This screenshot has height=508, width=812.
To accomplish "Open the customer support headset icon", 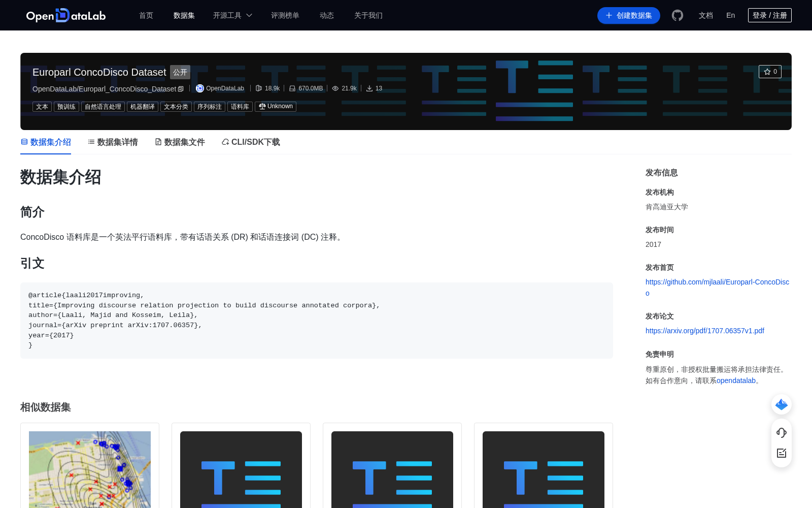I will tap(782, 433).
